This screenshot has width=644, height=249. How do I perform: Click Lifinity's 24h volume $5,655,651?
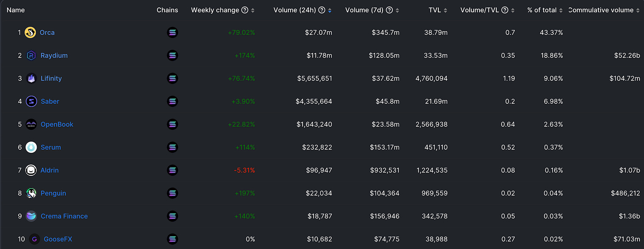pyautogui.click(x=315, y=78)
